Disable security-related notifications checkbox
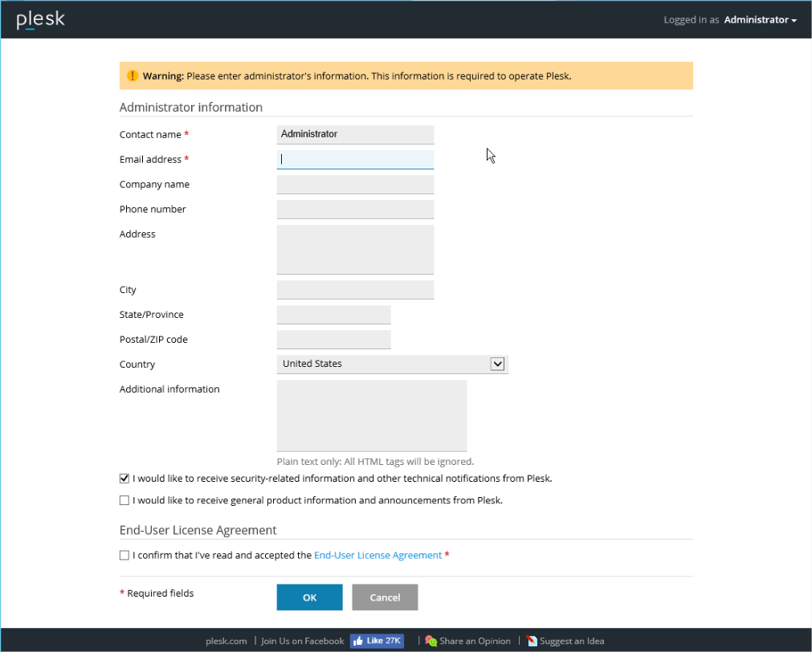 tap(124, 479)
